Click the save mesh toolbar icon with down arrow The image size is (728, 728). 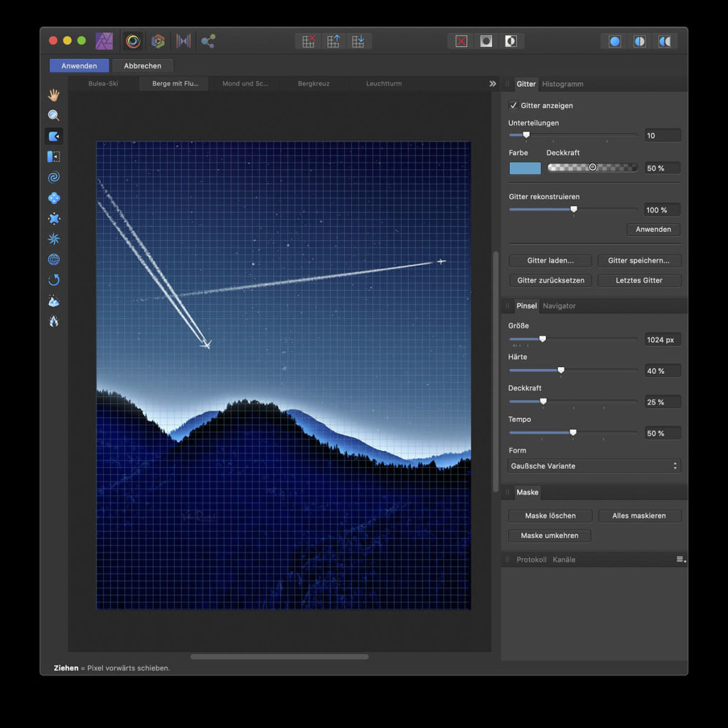click(x=358, y=41)
